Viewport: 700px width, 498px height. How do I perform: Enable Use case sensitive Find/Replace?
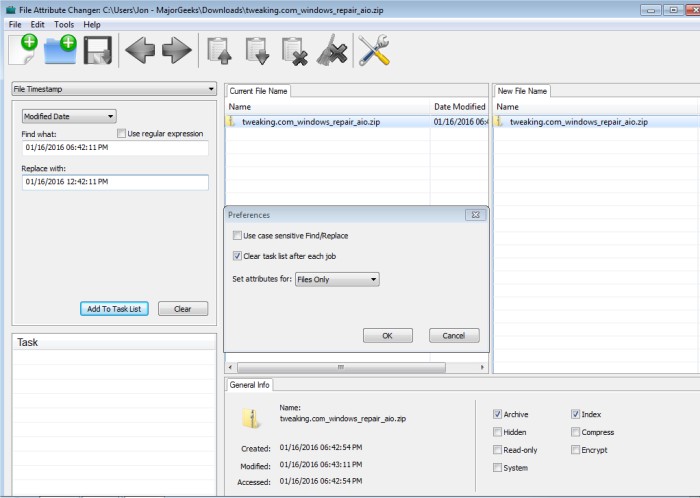pyautogui.click(x=237, y=235)
